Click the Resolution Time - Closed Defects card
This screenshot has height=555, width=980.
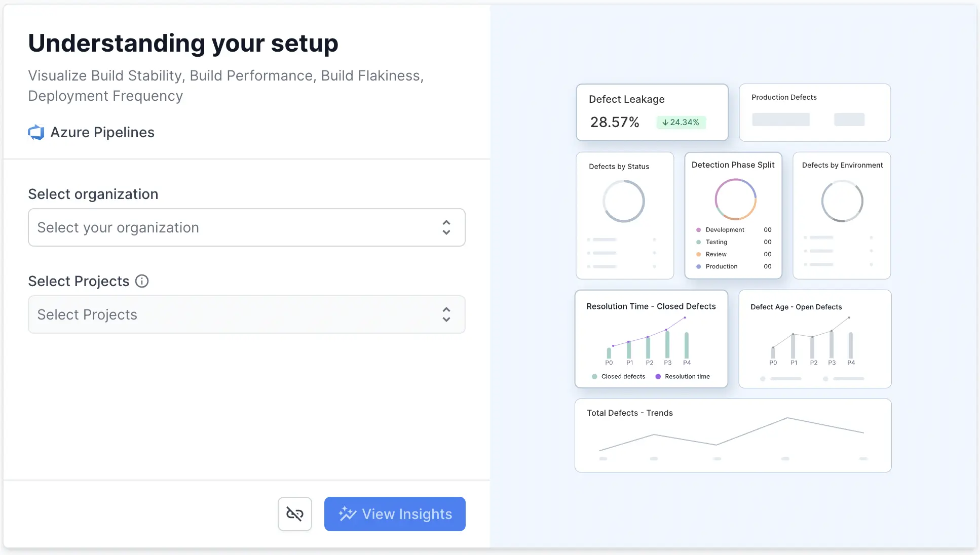tap(651, 338)
